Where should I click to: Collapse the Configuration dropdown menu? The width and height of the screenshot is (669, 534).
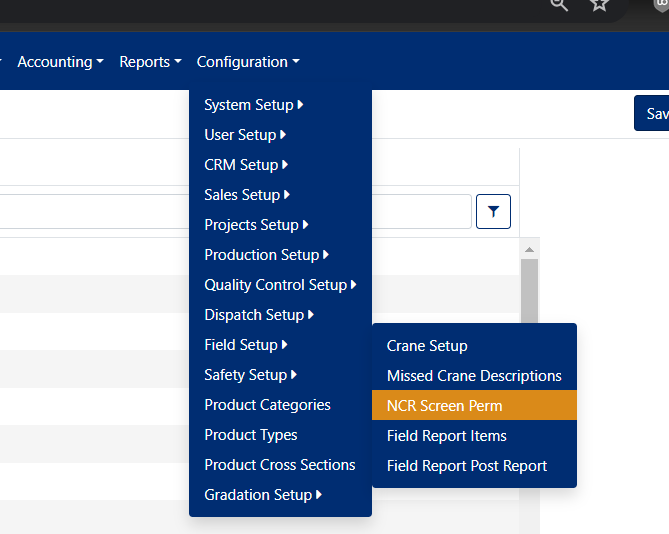click(x=248, y=62)
